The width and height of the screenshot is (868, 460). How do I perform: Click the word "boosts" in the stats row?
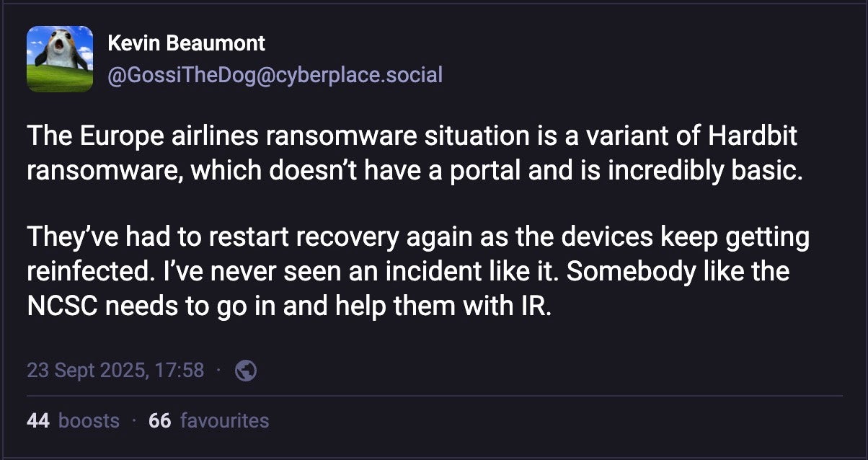[89, 420]
